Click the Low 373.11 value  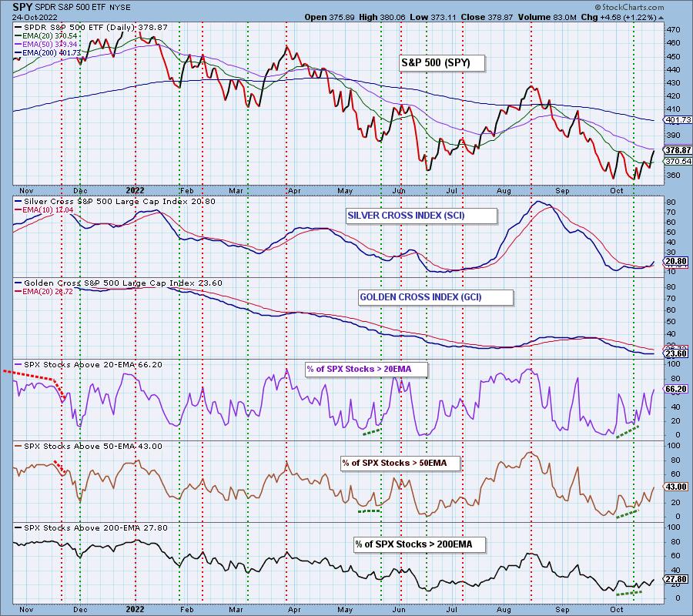point(433,17)
